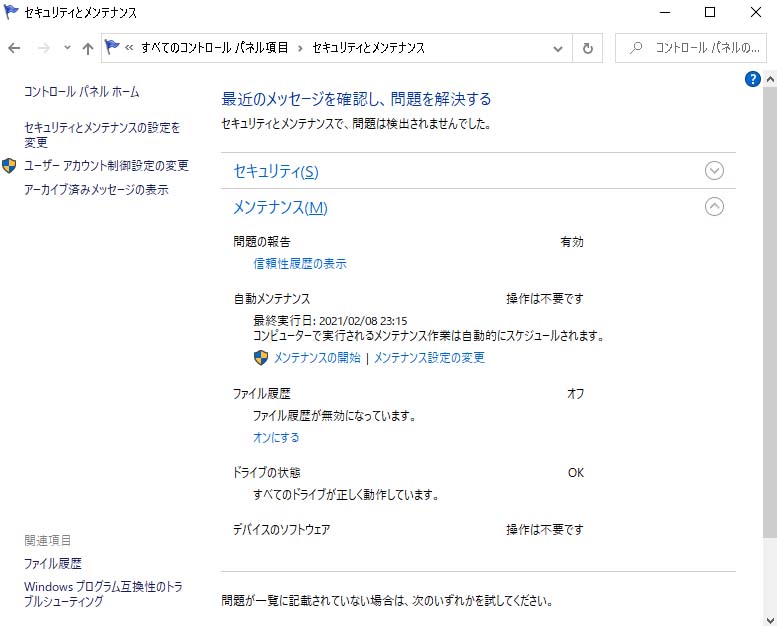Click the Up arrow to parent folder

tap(88, 48)
